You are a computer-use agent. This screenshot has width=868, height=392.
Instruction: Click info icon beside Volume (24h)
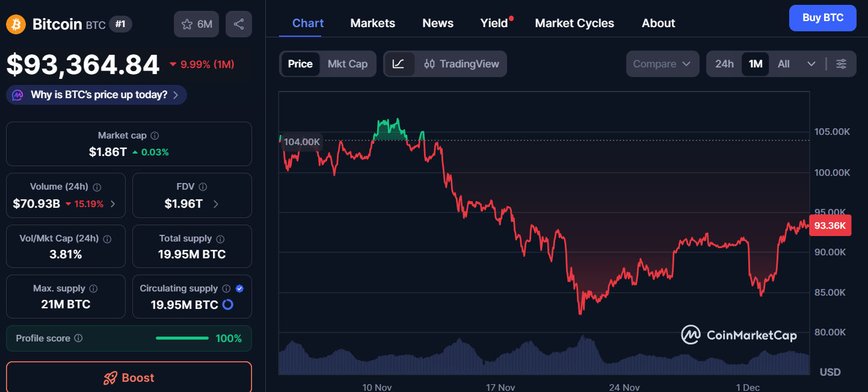[x=97, y=187]
